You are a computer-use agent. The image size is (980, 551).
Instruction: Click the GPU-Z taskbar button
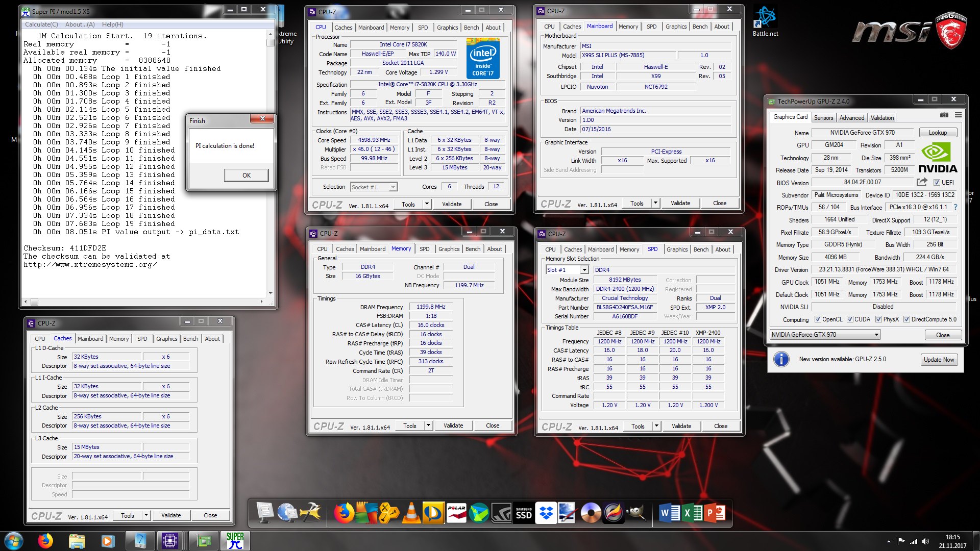(203, 541)
